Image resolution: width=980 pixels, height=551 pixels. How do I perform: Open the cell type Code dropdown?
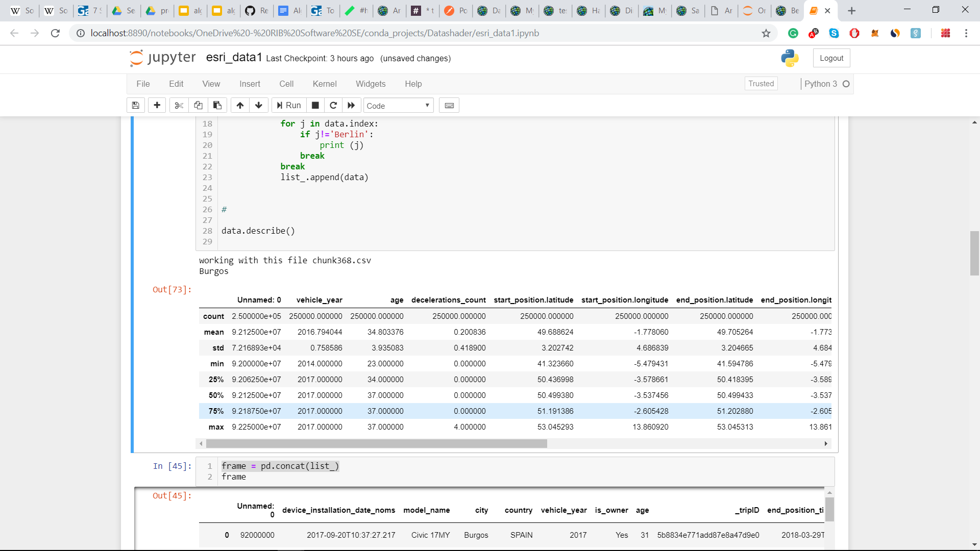(398, 106)
